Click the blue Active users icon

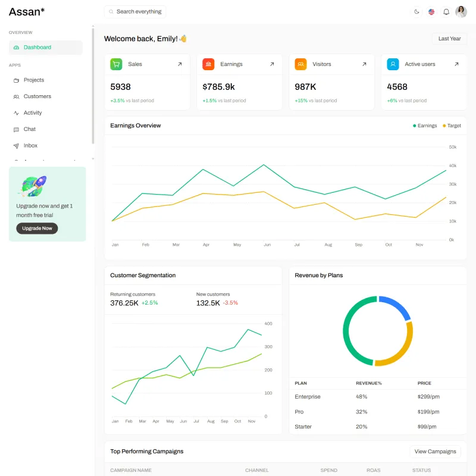click(393, 64)
